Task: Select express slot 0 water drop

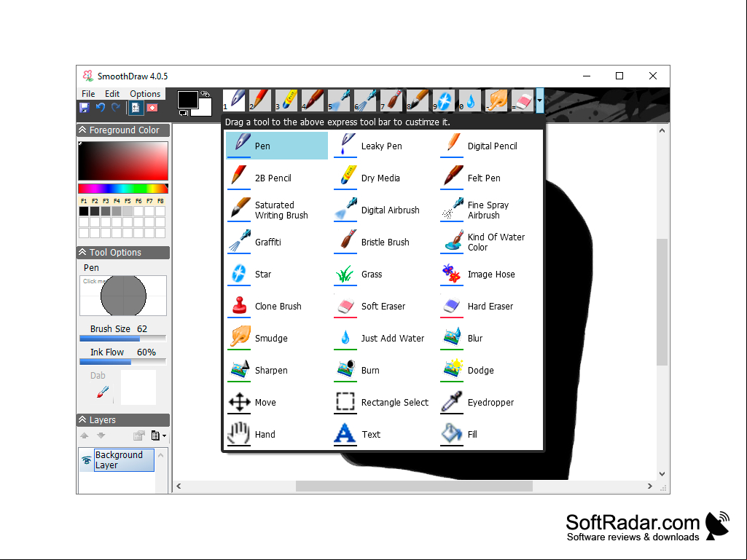Action: point(470,100)
